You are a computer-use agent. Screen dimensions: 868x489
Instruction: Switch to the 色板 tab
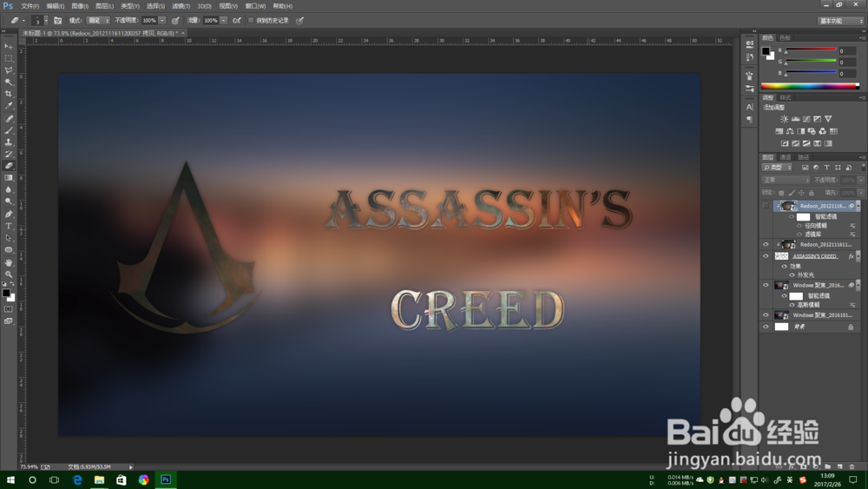coord(785,37)
